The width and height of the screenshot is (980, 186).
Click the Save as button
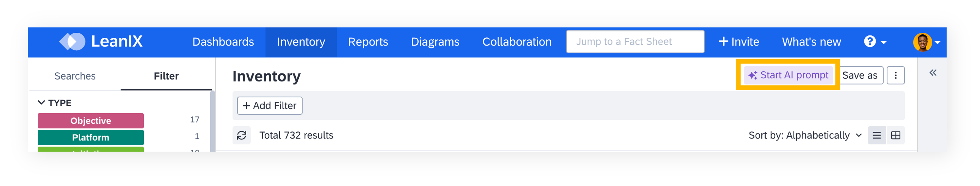tap(859, 75)
